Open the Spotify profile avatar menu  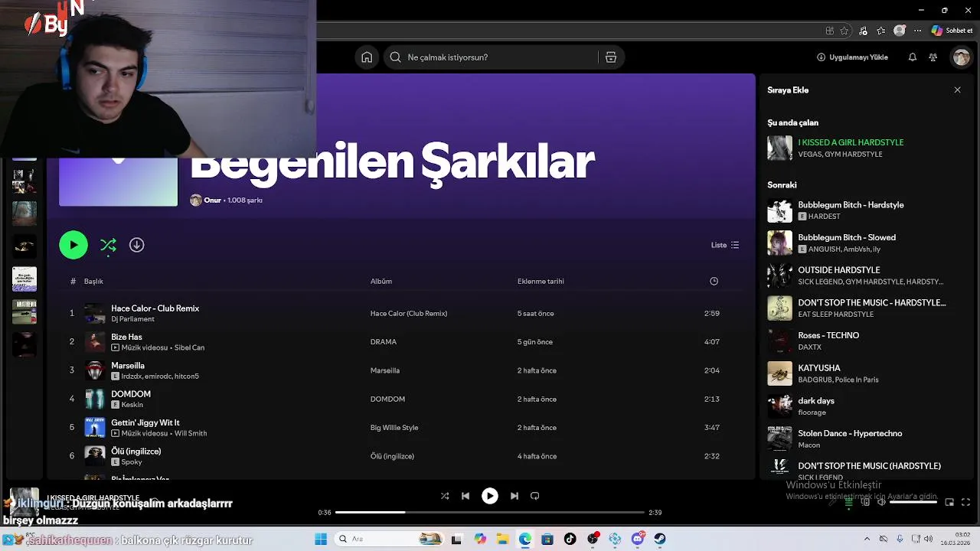[961, 57]
